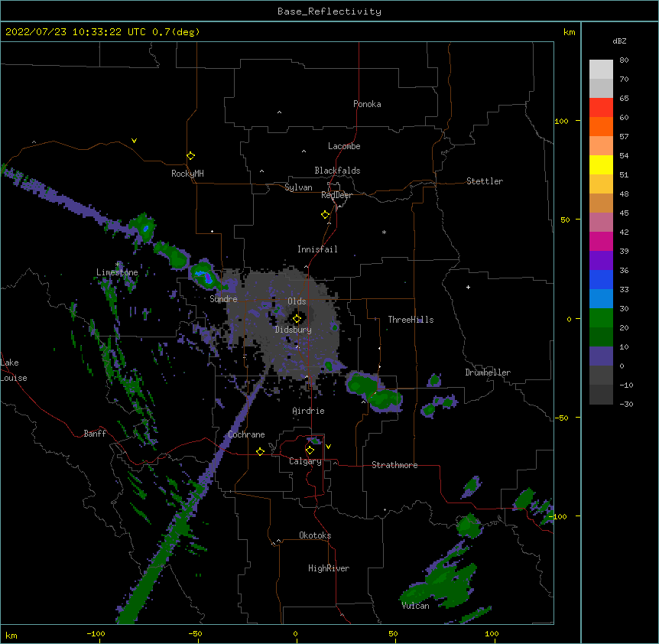Click the Okotoks label
The image size is (659, 644).
coord(315,535)
